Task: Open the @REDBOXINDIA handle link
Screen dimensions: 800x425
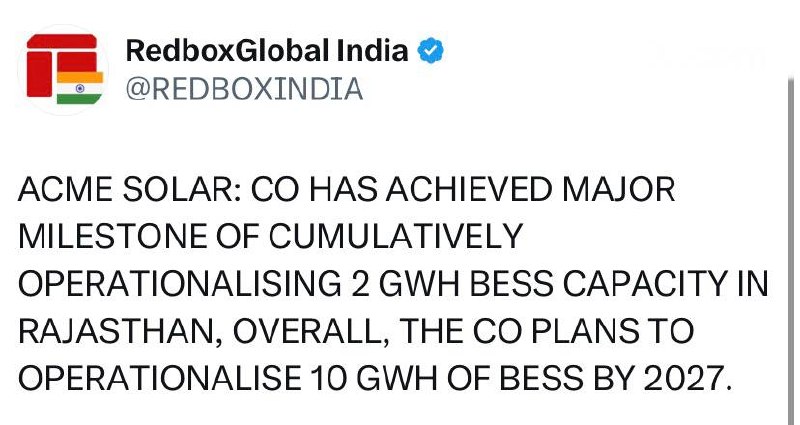Action: pyautogui.click(x=243, y=88)
